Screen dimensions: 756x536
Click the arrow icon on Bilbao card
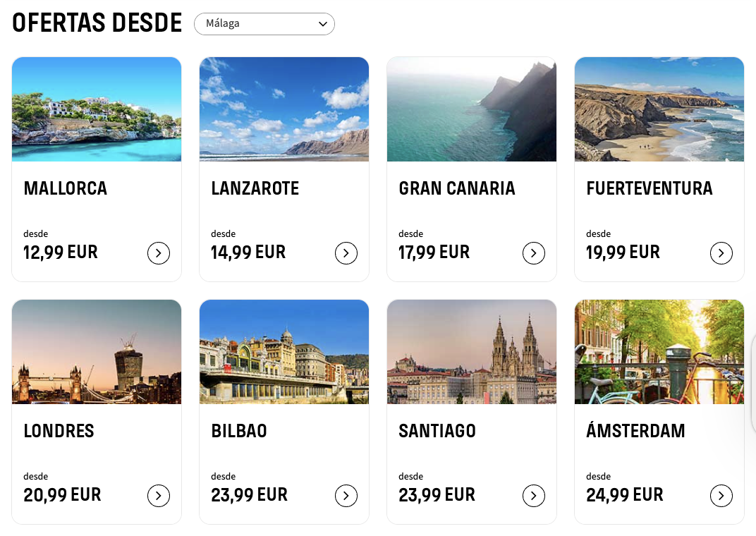point(346,497)
